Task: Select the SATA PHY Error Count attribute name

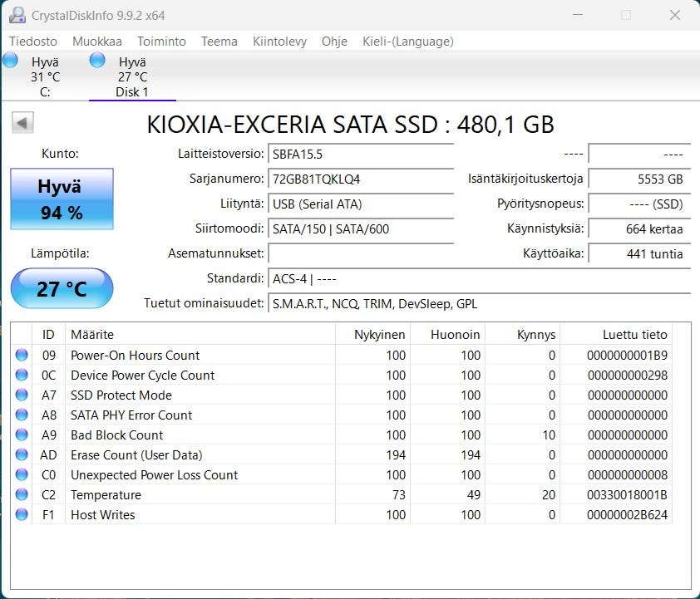Action: coord(131,415)
